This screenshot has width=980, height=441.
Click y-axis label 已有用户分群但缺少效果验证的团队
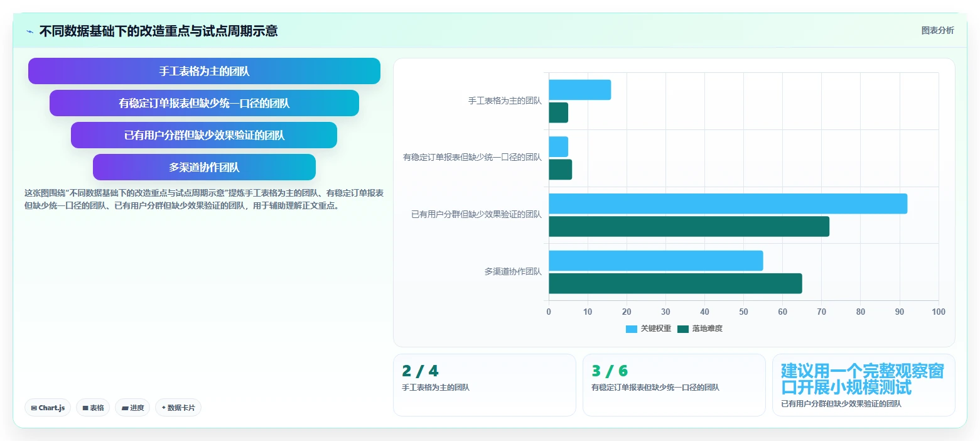coord(477,214)
